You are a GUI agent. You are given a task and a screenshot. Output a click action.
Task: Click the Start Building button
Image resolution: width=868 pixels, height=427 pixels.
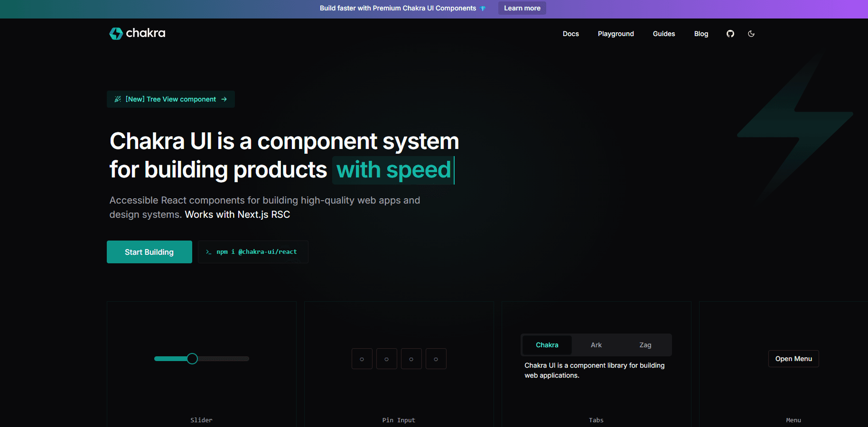(149, 252)
